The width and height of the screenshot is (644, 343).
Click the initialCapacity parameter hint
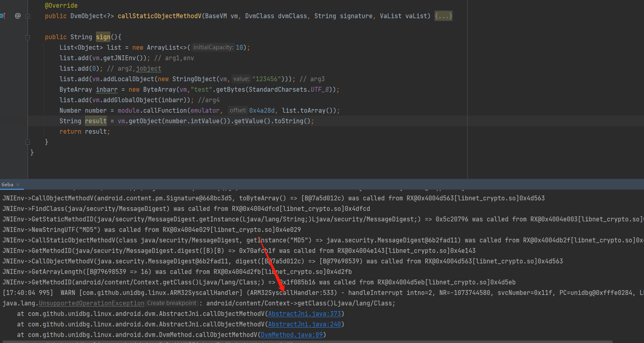[x=213, y=47]
